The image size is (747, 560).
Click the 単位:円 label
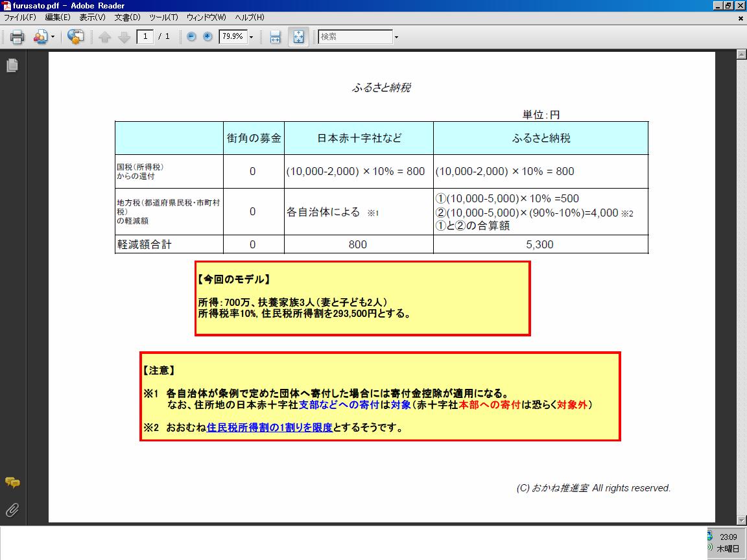coord(541,115)
